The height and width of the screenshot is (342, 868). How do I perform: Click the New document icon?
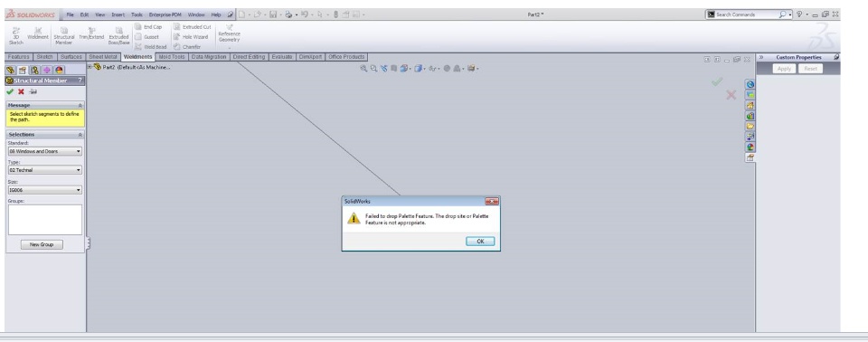pos(242,14)
